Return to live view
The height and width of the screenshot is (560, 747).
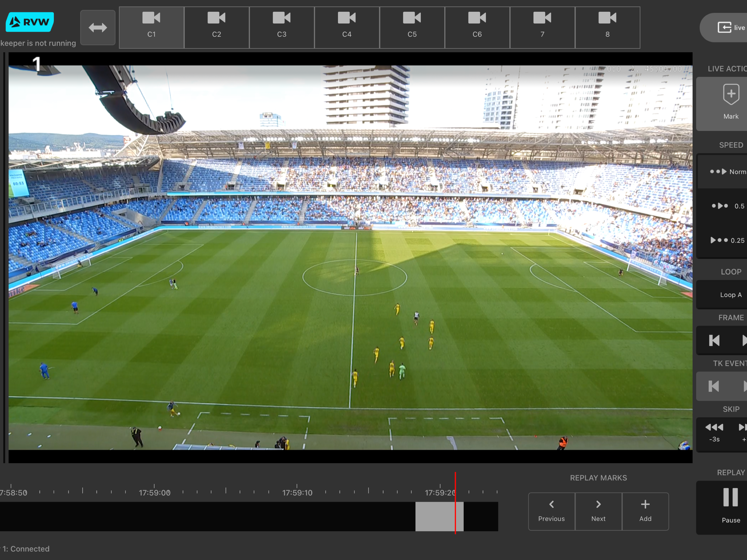click(724, 28)
